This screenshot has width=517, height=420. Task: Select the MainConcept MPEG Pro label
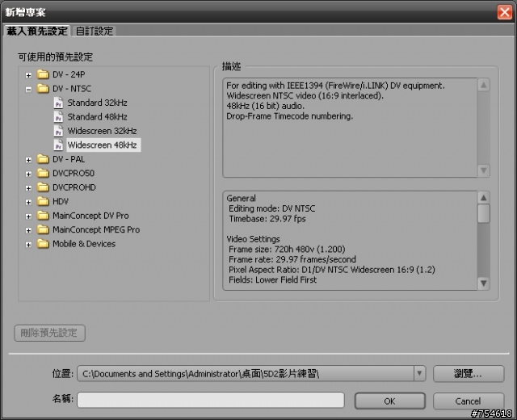coord(96,229)
